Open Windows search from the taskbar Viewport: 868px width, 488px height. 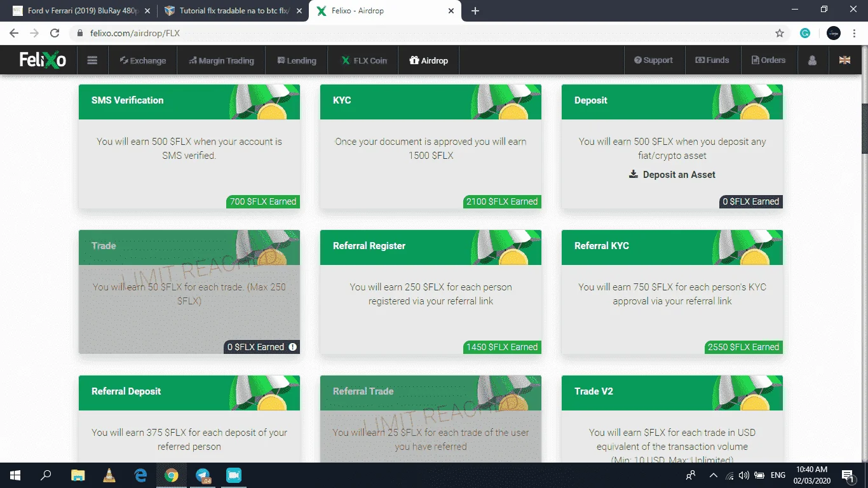click(46, 475)
